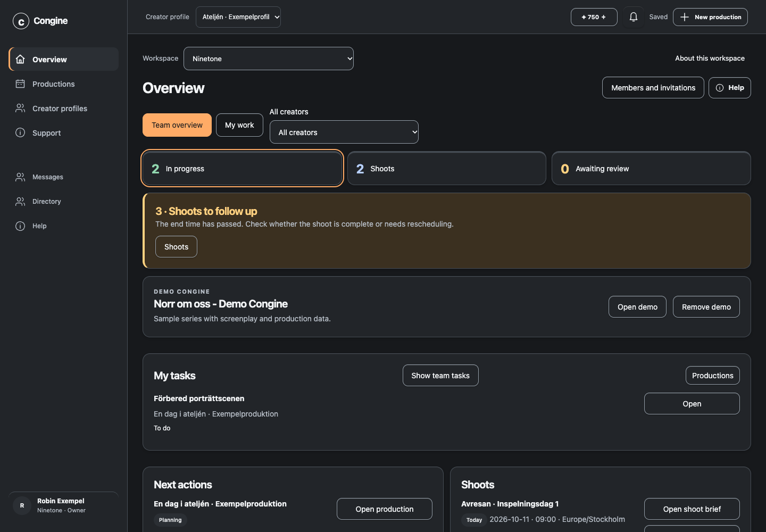
Task: Click the Directory people icon in sidebar
Action: (x=20, y=202)
